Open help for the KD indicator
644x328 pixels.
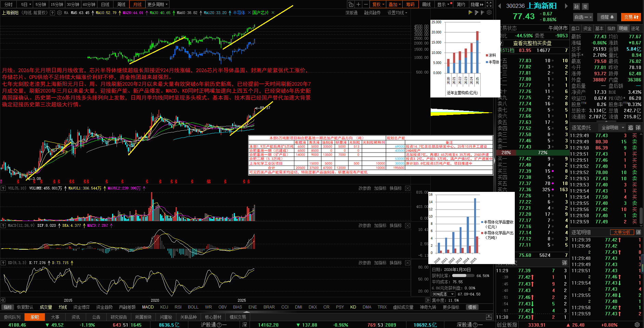pyautogui.click(x=3, y=263)
